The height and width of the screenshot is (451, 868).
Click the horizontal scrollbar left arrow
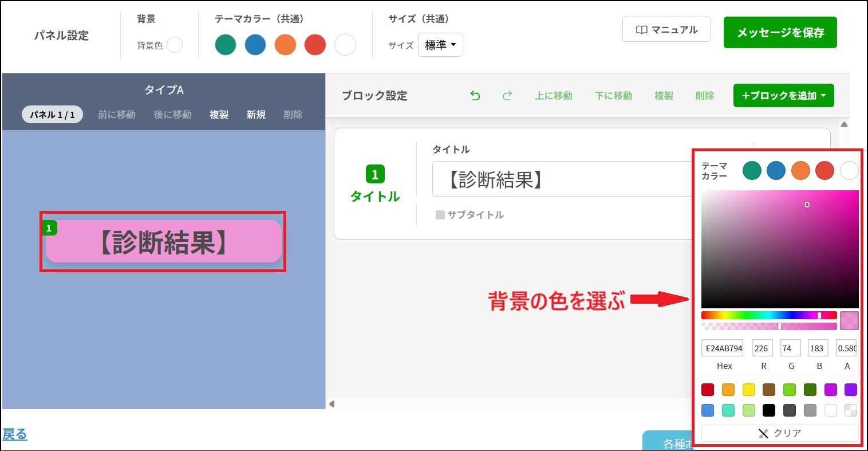coord(332,404)
